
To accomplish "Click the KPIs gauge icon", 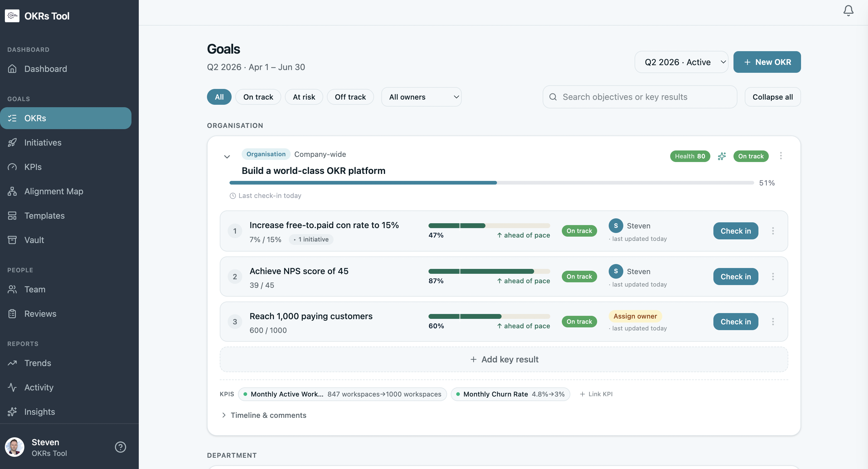I will point(12,167).
